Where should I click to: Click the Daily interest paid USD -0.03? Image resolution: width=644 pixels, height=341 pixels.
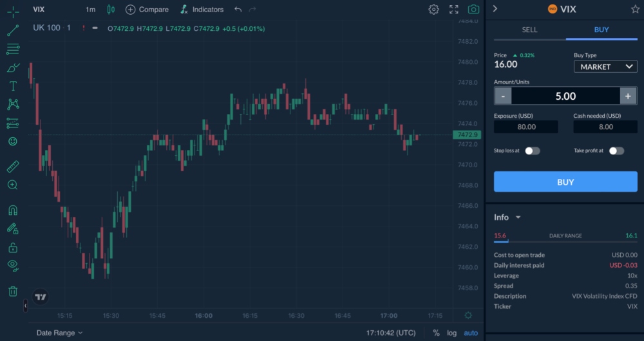point(623,266)
